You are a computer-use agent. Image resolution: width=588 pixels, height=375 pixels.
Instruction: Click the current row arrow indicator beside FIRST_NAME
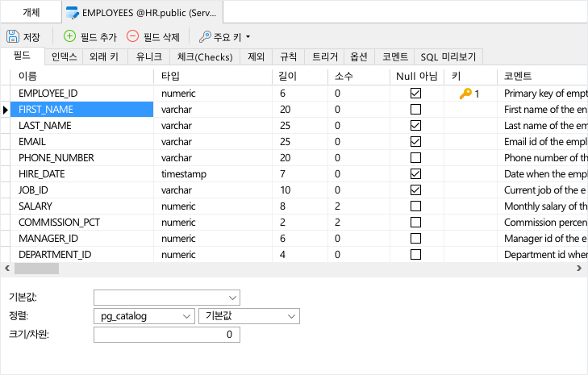[x=6, y=110]
